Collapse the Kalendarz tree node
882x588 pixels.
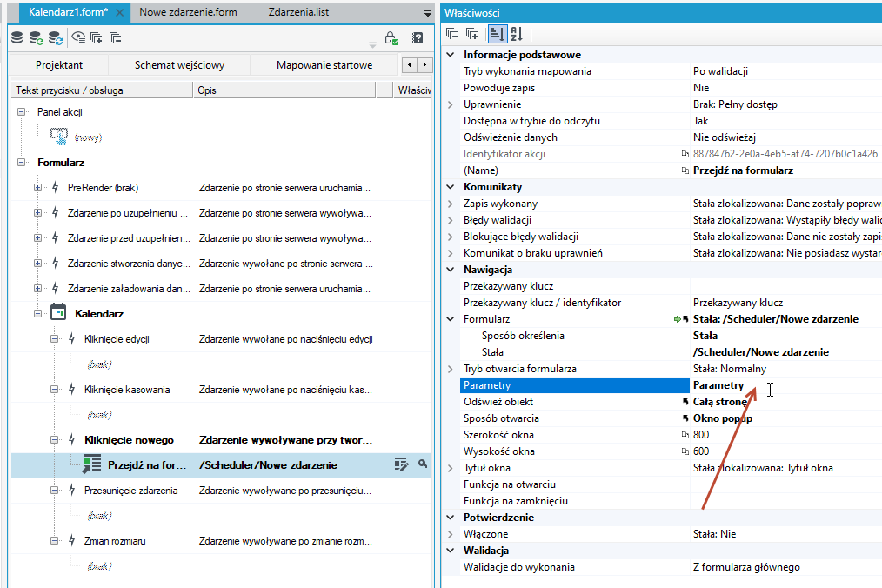(x=37, y=313)
